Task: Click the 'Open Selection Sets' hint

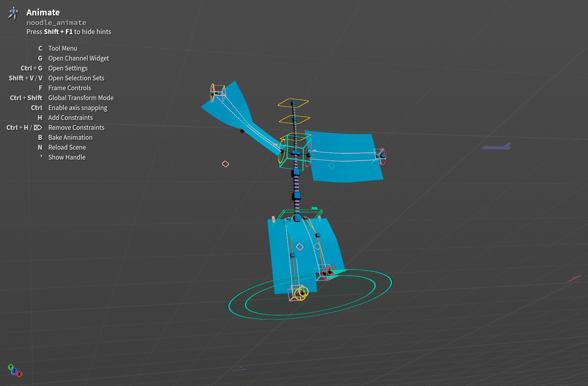Action: click(x=76, y=78)
